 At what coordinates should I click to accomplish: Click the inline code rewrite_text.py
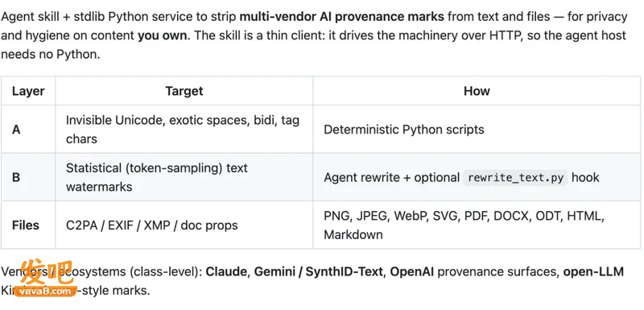(x=515, y=177)
